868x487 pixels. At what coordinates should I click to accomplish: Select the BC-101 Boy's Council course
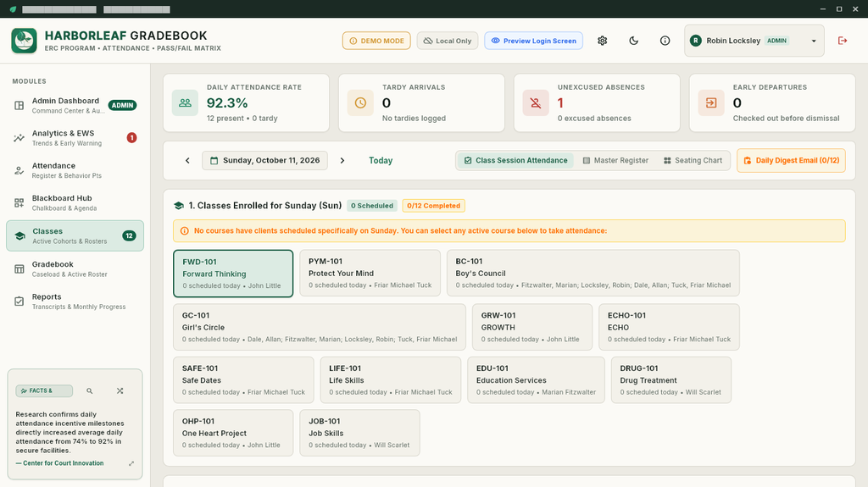point(593,273)
